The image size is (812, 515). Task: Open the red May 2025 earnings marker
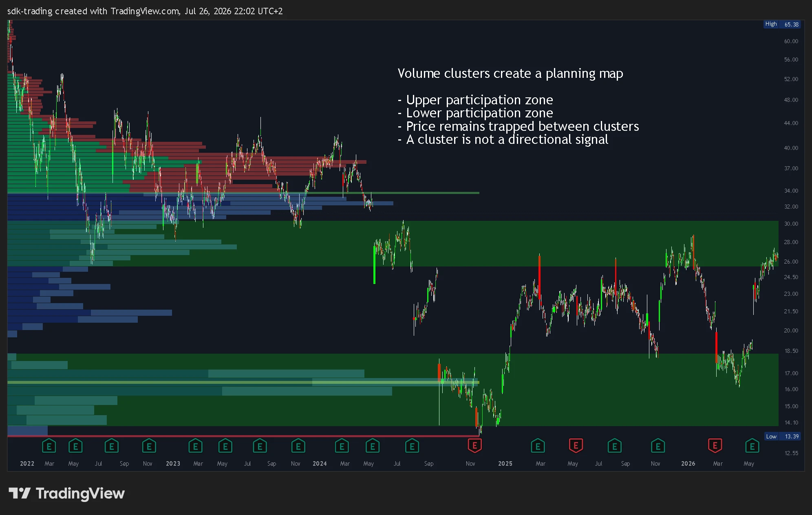coord(576,445)
